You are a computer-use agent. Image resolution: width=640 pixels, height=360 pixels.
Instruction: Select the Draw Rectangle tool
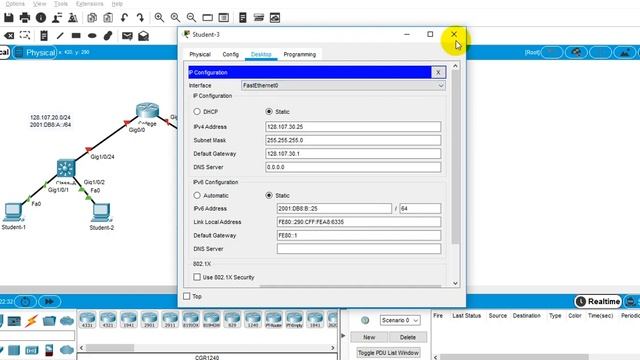[76, 36]
